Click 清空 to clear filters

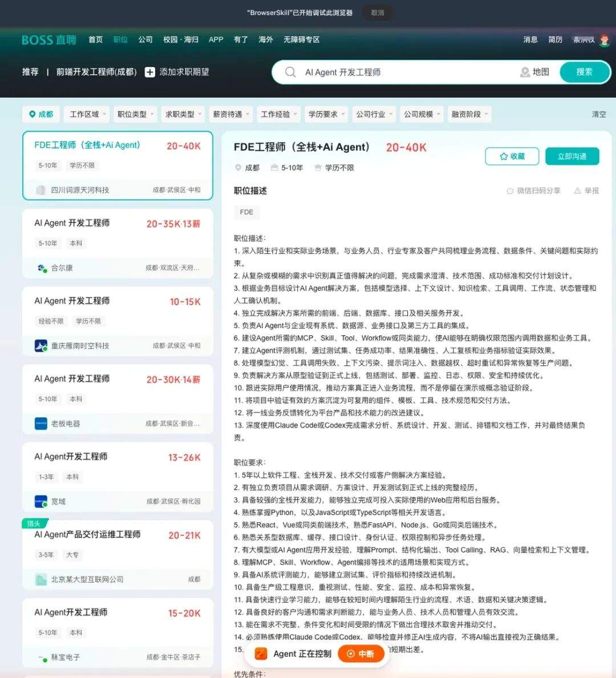point(599,114)
